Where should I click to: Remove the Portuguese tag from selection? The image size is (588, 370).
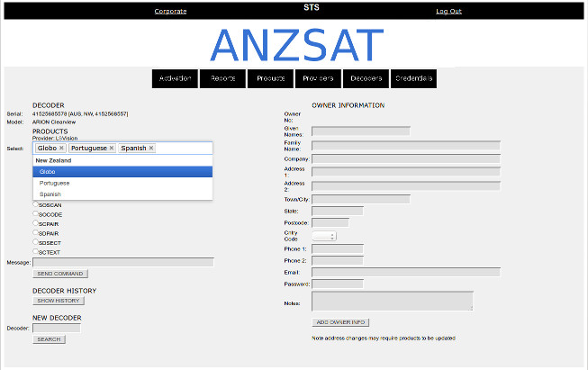tap(112, 148)
